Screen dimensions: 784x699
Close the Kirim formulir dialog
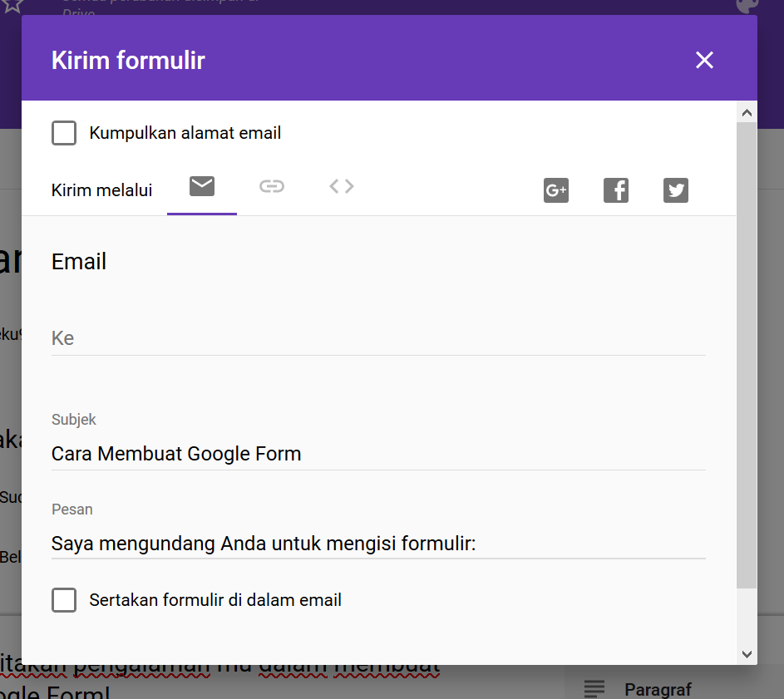704,60
